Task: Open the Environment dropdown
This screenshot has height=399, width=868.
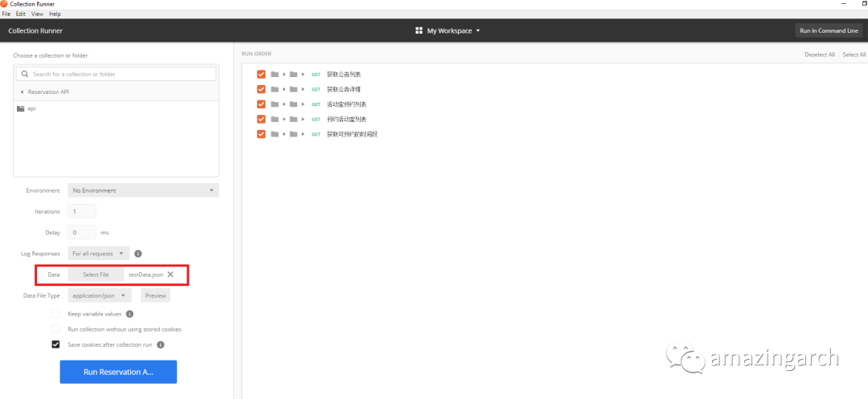Action: point(143,190)
